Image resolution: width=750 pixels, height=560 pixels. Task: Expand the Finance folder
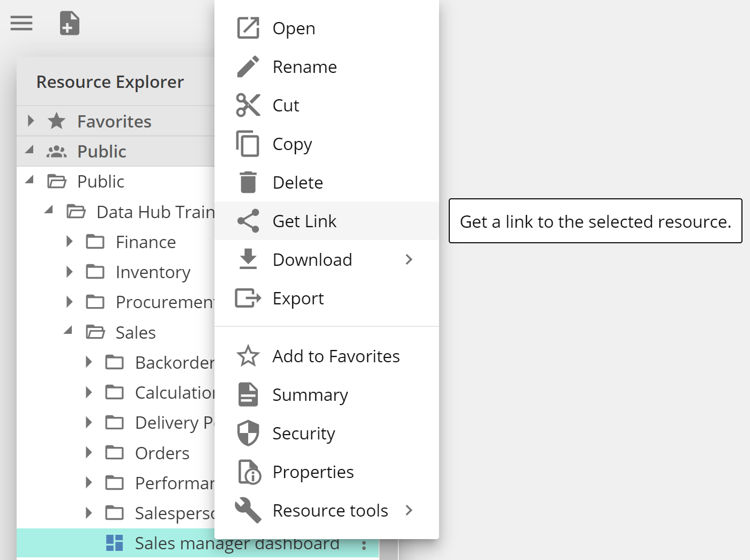click(69, 242)
